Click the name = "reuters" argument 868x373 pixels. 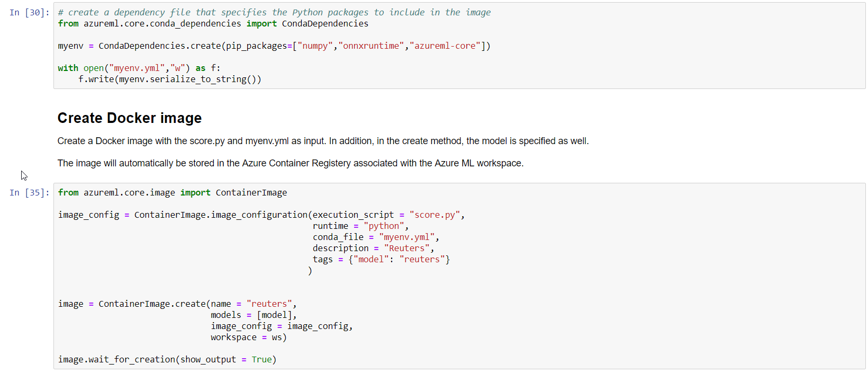pos(253,304)
